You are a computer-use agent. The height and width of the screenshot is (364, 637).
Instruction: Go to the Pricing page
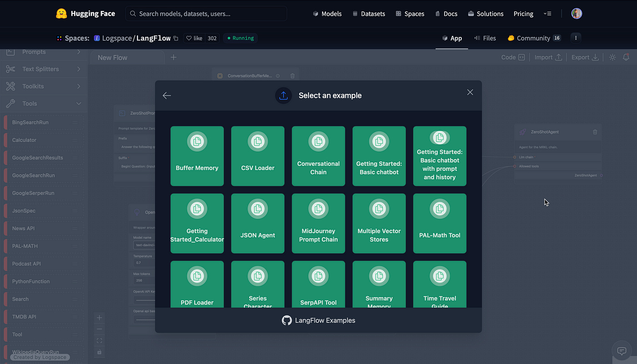(x=523, y=14)
